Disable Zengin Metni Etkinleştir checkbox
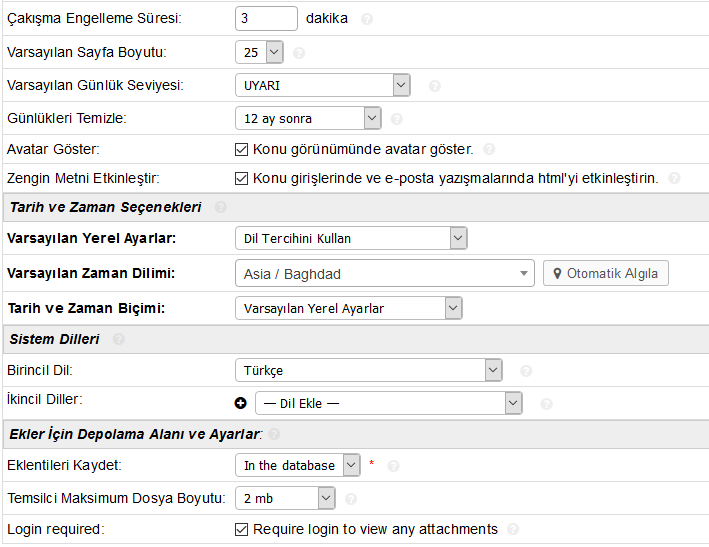The width and height of the screenshot is (709, 547). point(241,179)
